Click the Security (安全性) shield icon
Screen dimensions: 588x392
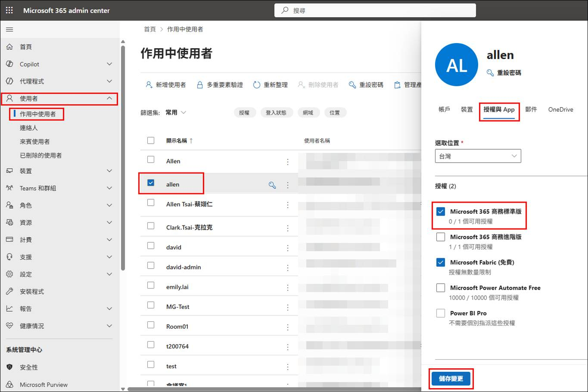point(9,367)
